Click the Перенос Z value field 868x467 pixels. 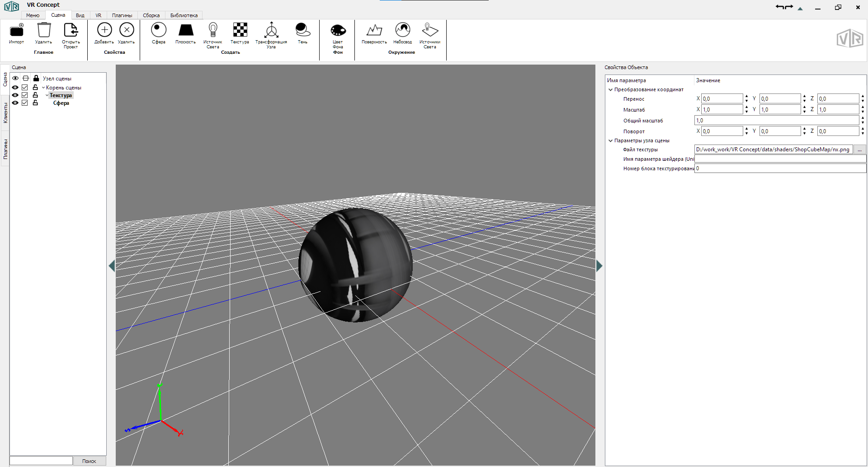(x=838, y=98)
